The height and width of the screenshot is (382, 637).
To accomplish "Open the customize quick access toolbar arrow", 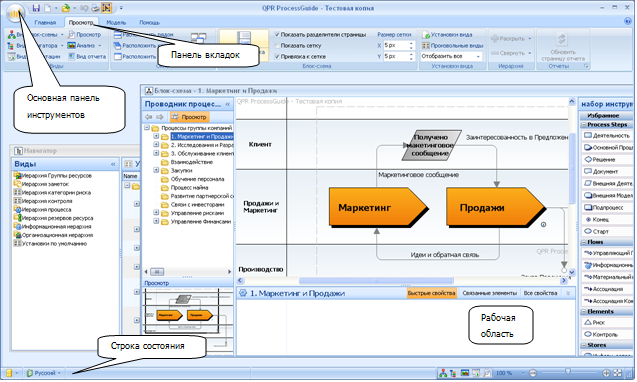I will point(121,8).
